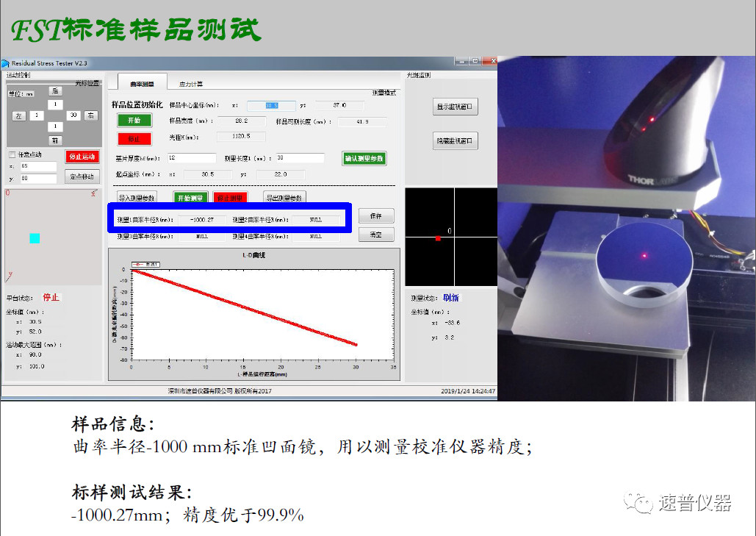Click the red laser spot marker
Screen dimensions: 756x536
[x=438, y=238]
